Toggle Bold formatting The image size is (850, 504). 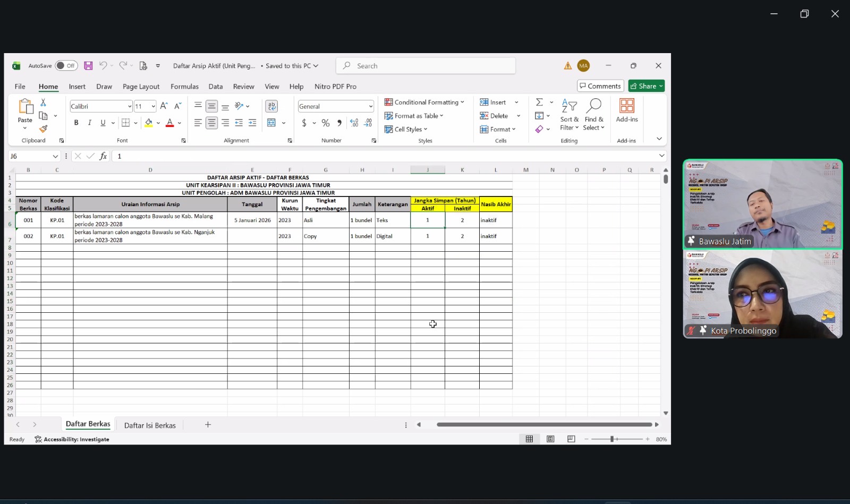click(x=76, y=123)
